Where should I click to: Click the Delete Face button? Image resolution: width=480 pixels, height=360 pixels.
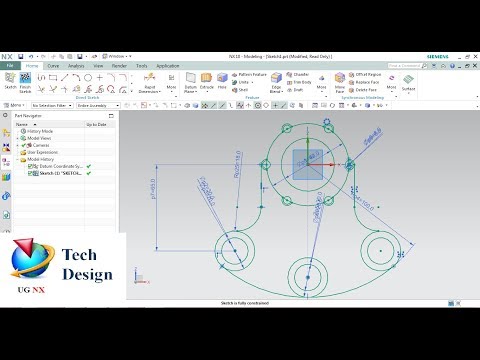pyautogui.click(x=363, y=90)
